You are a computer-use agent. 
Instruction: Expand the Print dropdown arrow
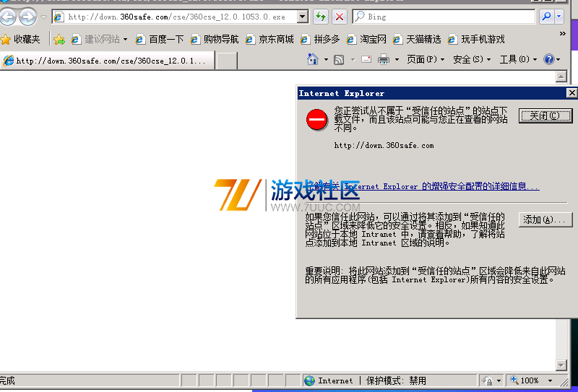(x=397, y=59)
